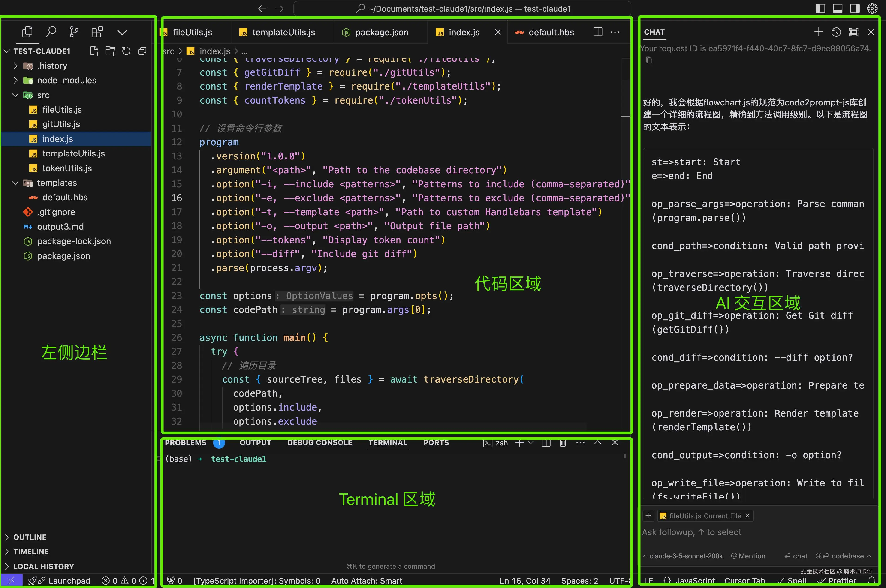Open the Source Control view icon
Viewport: 886px width, 588px height.
pyautogui.click(x=74, y=32)
